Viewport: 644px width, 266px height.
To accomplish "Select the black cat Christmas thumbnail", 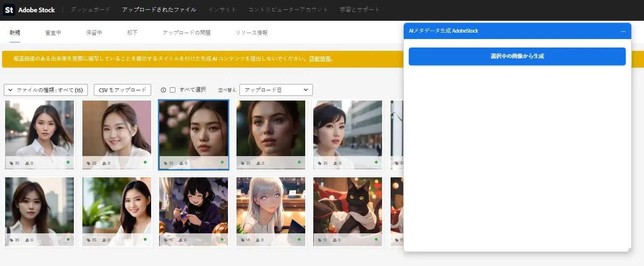I will point(348,212).
